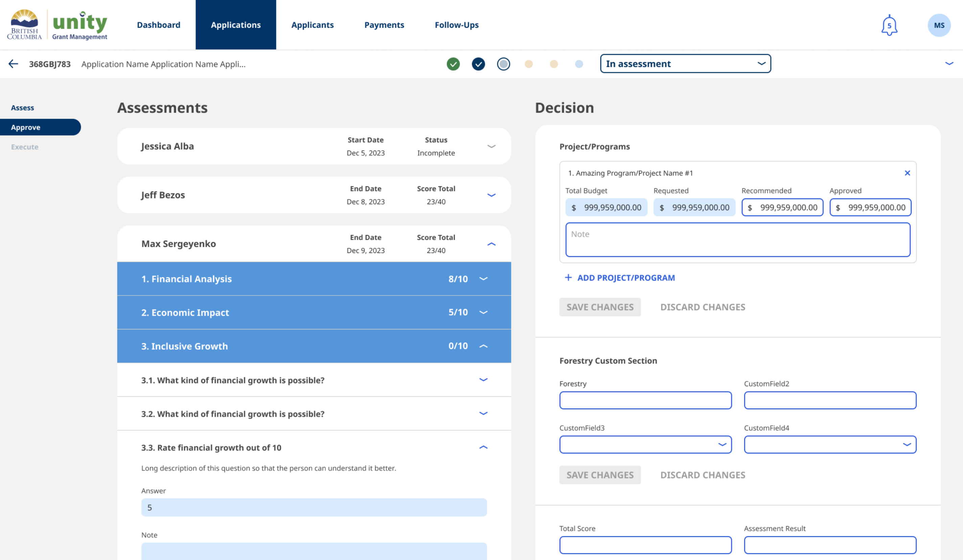
Task: Click Discard Changes in Forestry Custom Section
Action: (x=703, y=475)
